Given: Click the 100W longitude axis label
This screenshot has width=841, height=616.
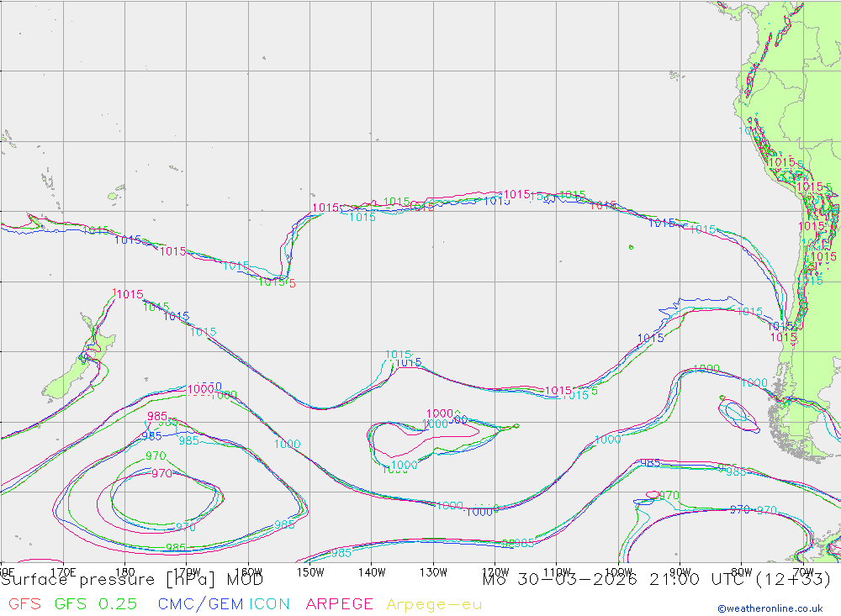Looking at the screenshot, I should coord(618,572).
